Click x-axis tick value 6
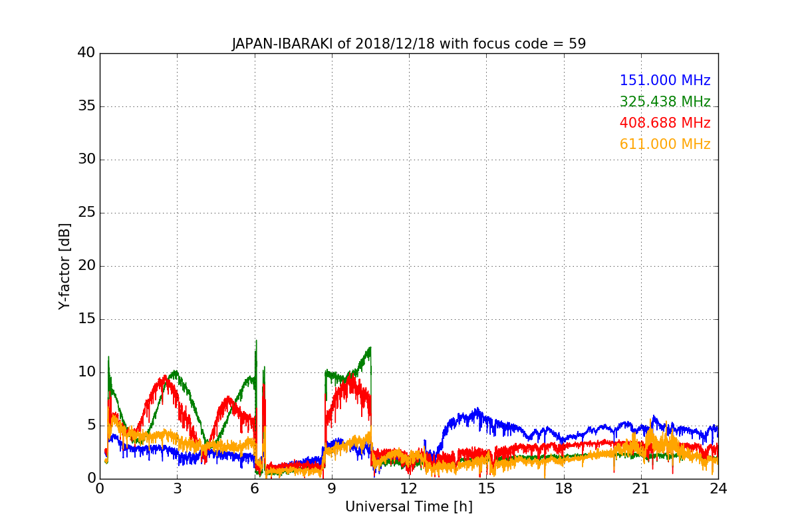Viewport: 798px width, 532px height. pos(254,489)
